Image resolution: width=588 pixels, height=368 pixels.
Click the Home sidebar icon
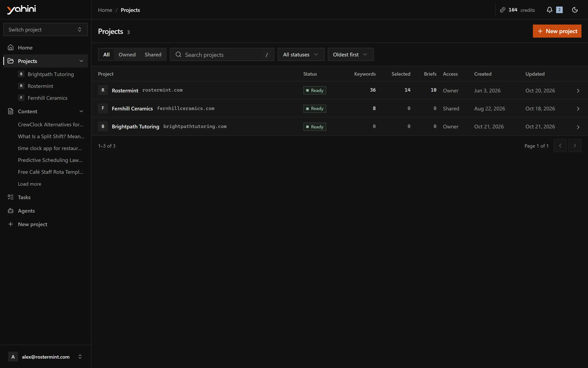[x=10, y=47]
